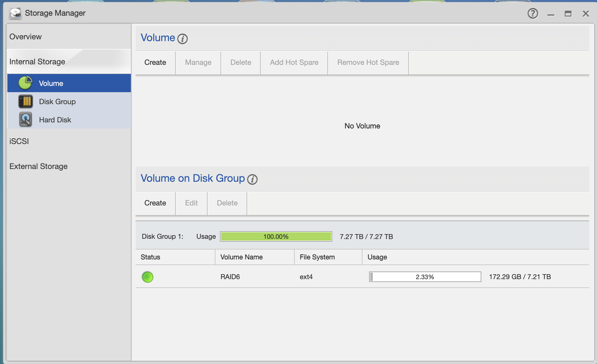The width and height of the screenshot is (597, 364).
Task: Open the help question mark icon
Action: (533, 13)
